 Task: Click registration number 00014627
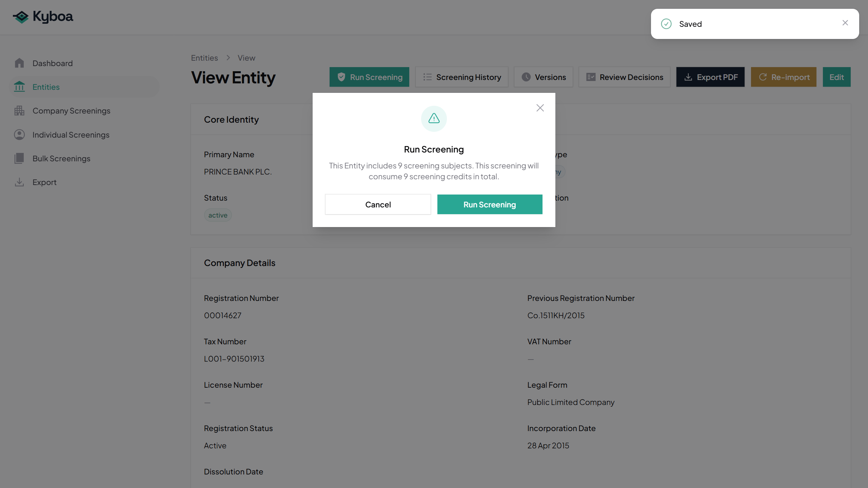coord(223,315)
